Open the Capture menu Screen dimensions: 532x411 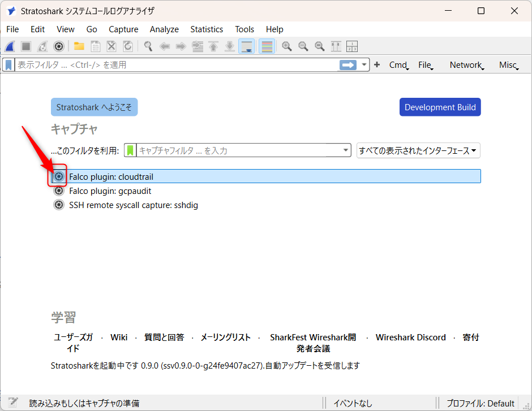point(123,29)
